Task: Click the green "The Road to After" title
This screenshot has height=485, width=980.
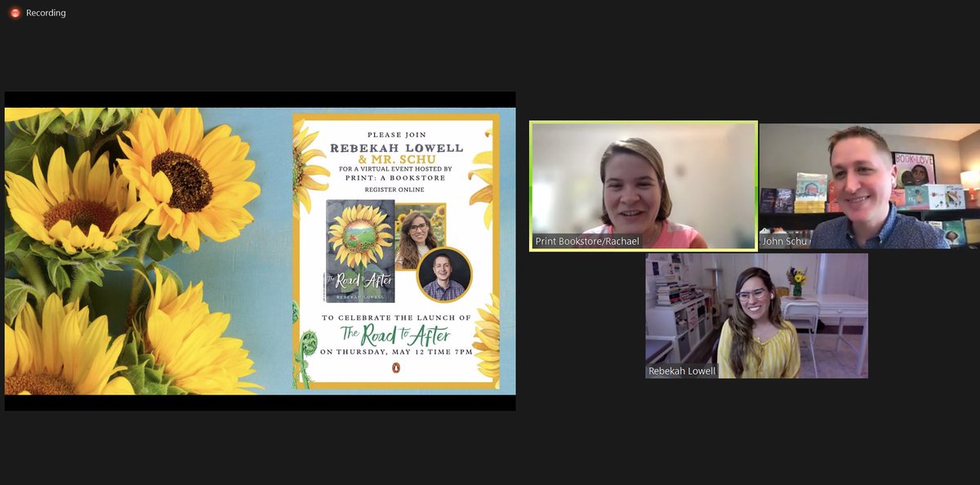Action: pos(396,335)
